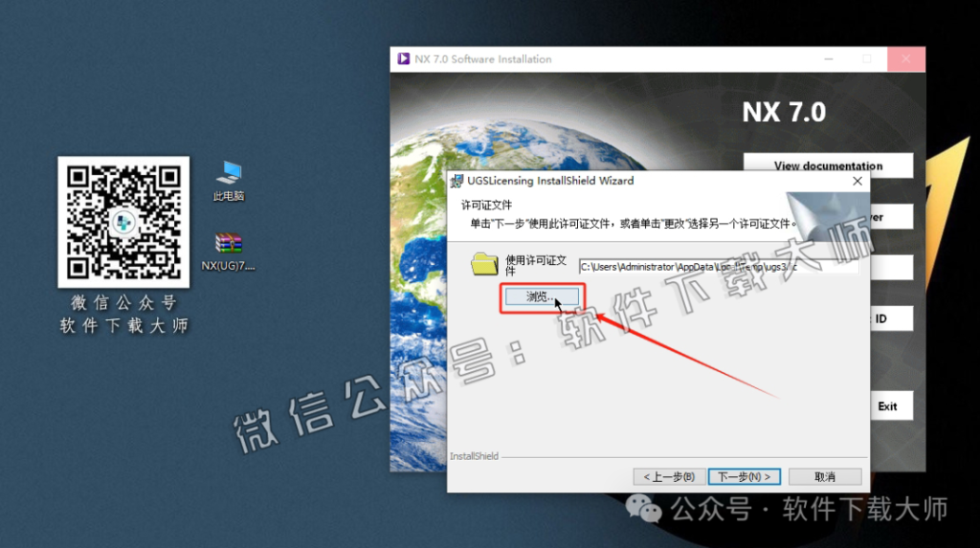This screenshot has height=548, width=980.
Task: Close the NX 7.0 Software Installation window
Action: point(905,59)
